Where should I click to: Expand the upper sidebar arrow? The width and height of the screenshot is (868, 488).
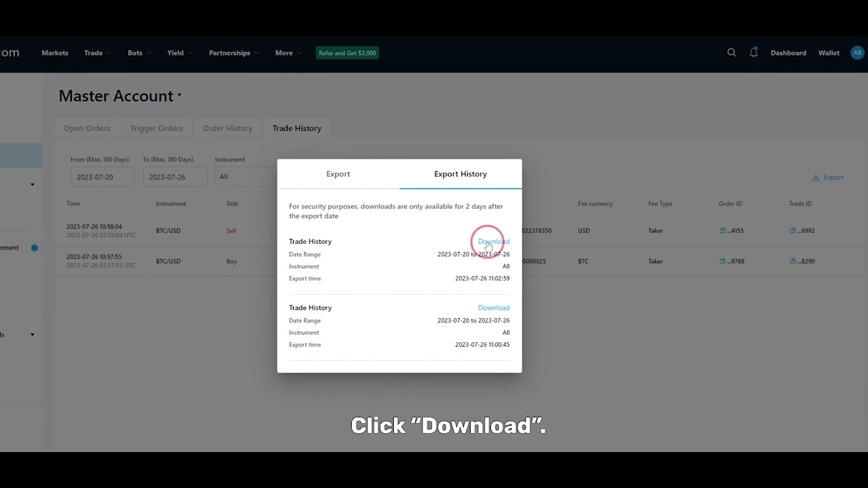coord(32,184)
